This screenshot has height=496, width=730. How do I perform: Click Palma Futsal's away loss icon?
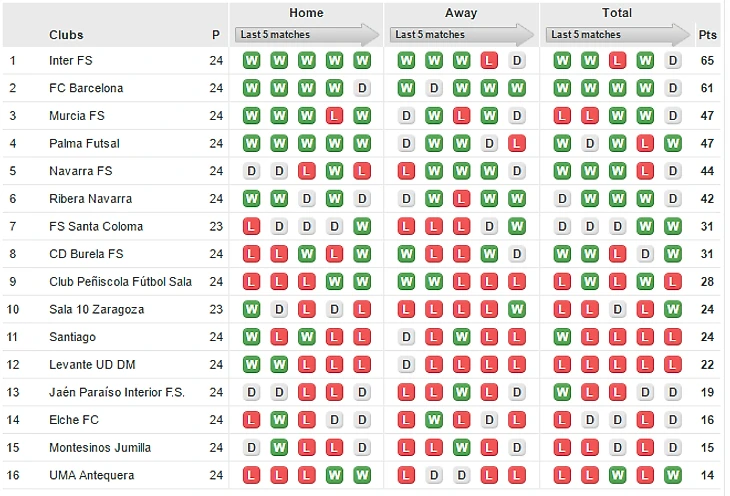(516, 144)
